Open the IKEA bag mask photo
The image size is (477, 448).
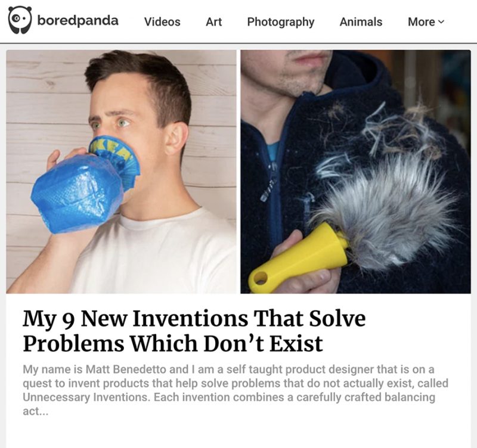pos(121,172)
